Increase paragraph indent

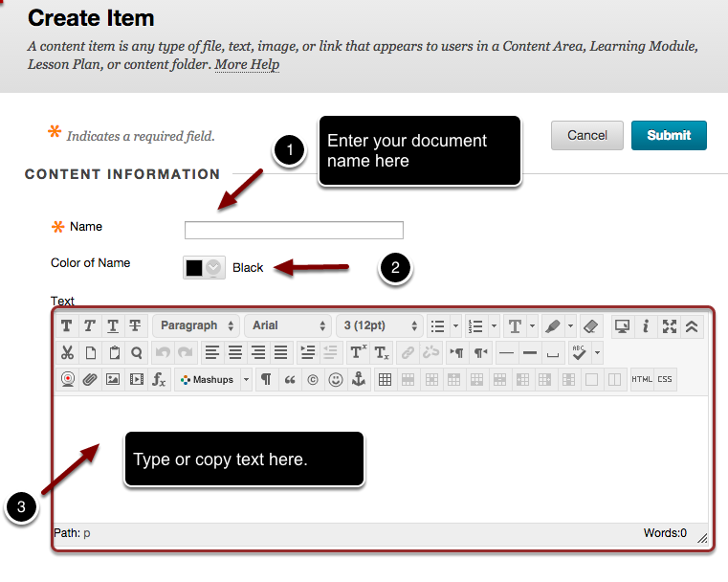pyautogui.click(x=307, y=353)
